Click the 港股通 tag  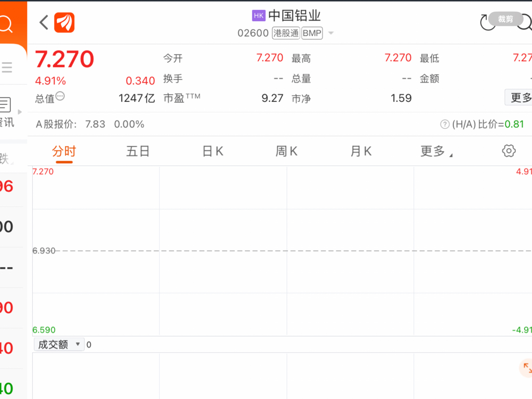tap(286, 33)
